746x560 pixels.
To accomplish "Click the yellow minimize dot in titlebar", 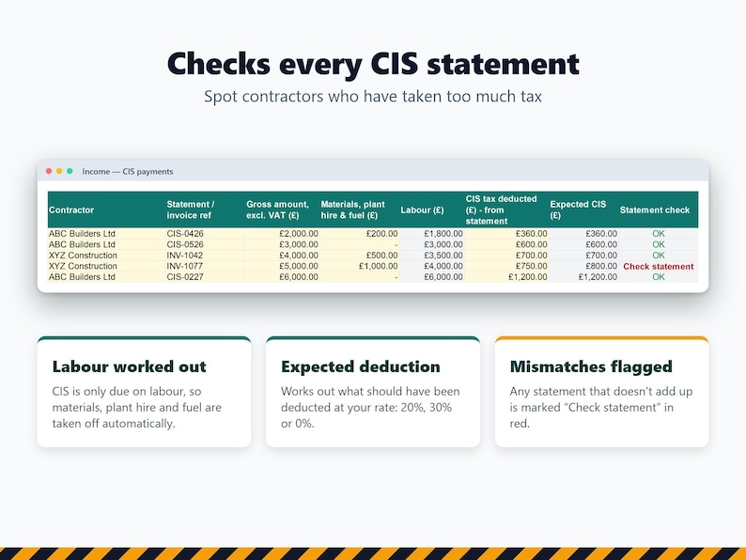I will [59, 171].
